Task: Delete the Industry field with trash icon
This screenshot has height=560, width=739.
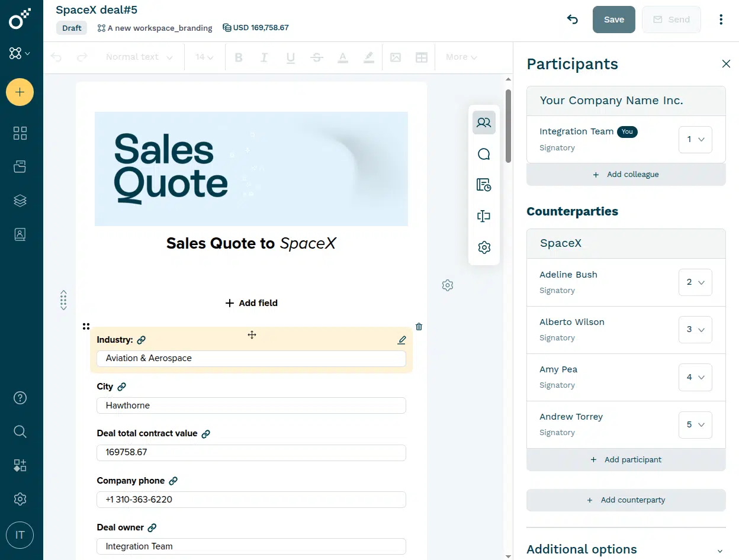Action: pyautogui.click(x=419, y=326)
